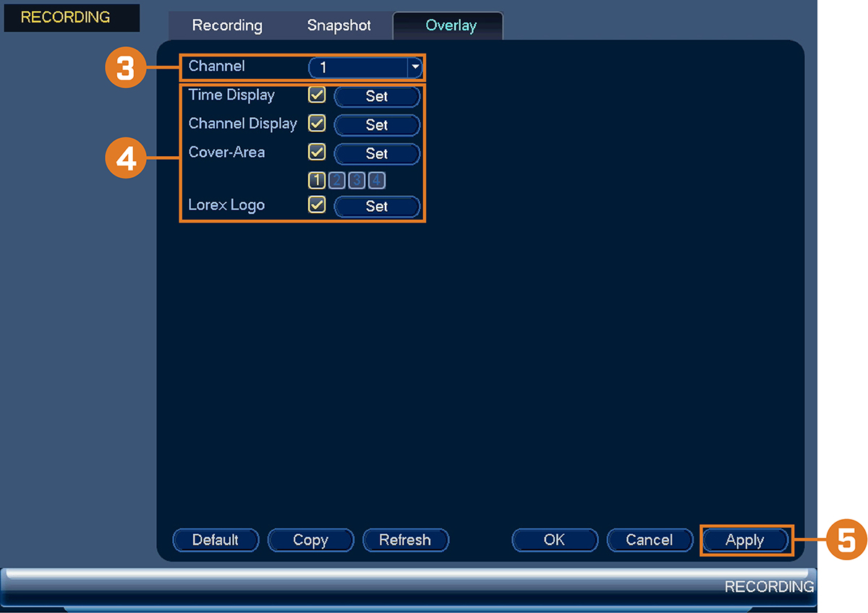Open the Snapshot tab
Viewport: 868px width, 613px height.
339,26
